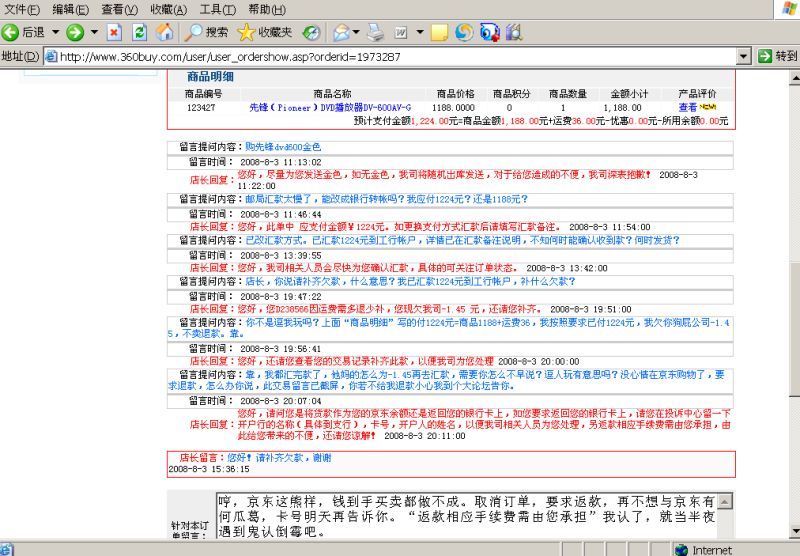Screen dimensions: 800x556
Task: Click the Print toolbar icon
Action: tap(375, 32)
